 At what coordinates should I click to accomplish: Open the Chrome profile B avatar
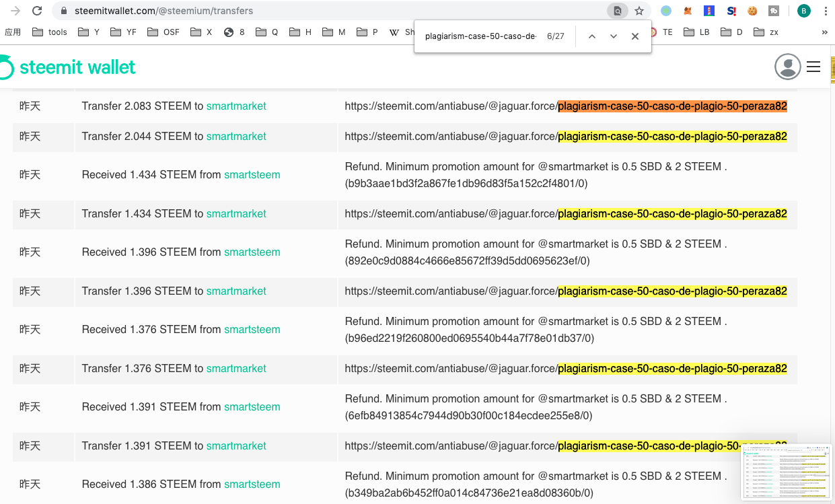(x=803, y=11)
